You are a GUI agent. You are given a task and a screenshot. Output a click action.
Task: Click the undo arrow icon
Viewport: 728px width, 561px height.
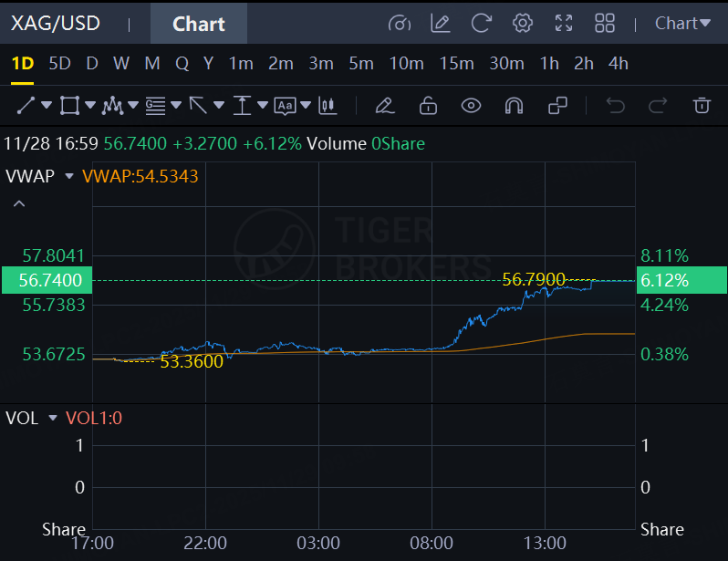coord(615,106)
